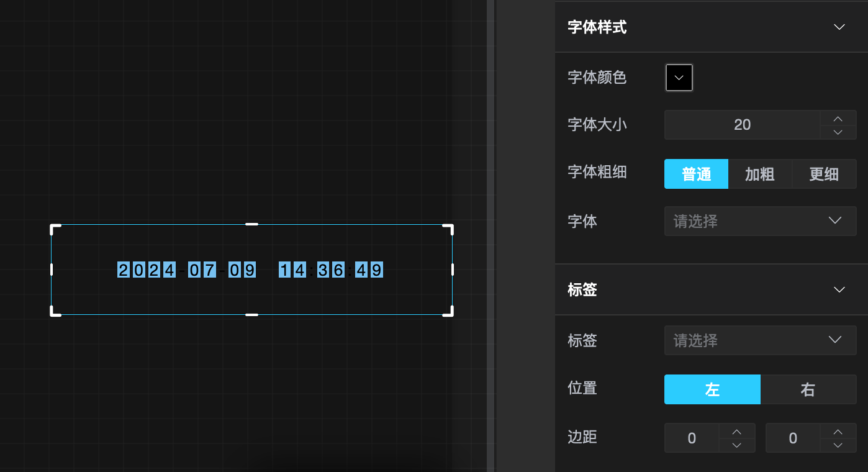
Task: Collapse the 字体样式 section chevron
Action: [x=839, y=27]
